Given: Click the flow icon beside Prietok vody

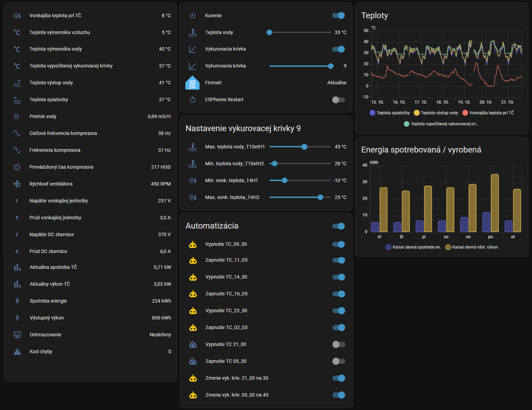Looking at the screenshot, I should pyautogui.click(x=17, y=116).
